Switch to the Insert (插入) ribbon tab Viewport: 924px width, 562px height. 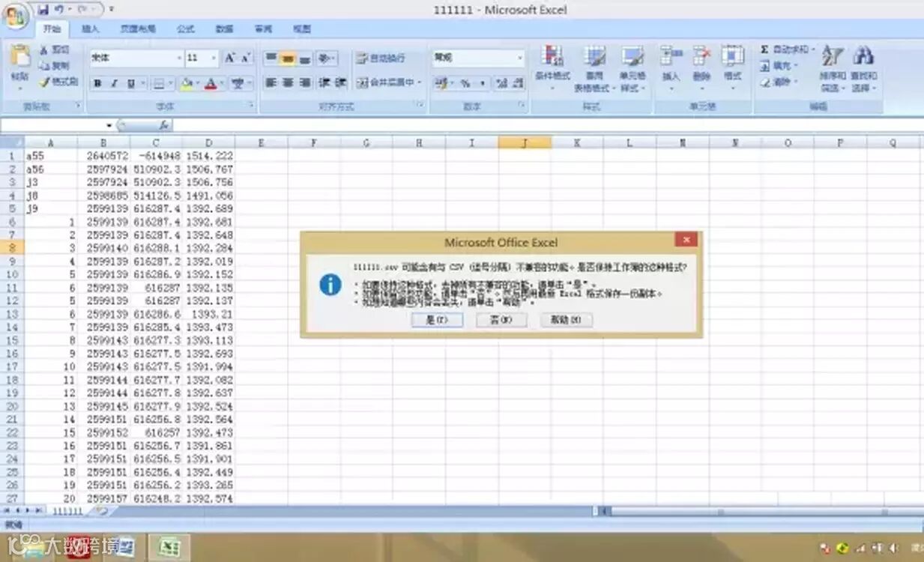(x=90, y=29)
